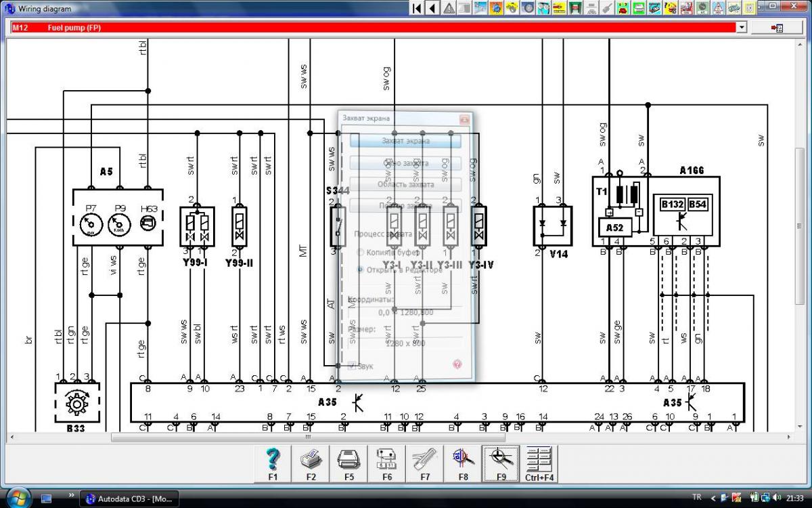Click the 'Y99-II' component label
The height and width of the screenshot is (508, 812).
(240, 262)
